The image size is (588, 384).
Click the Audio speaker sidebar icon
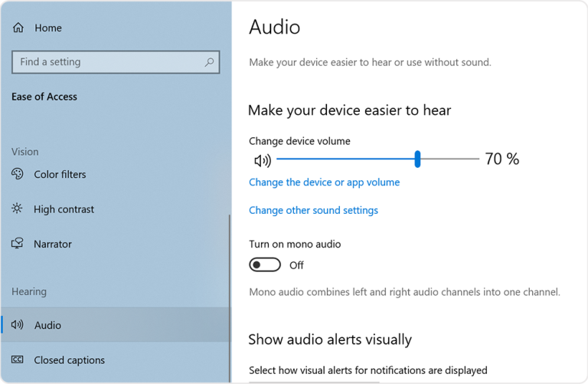(18, 324)
